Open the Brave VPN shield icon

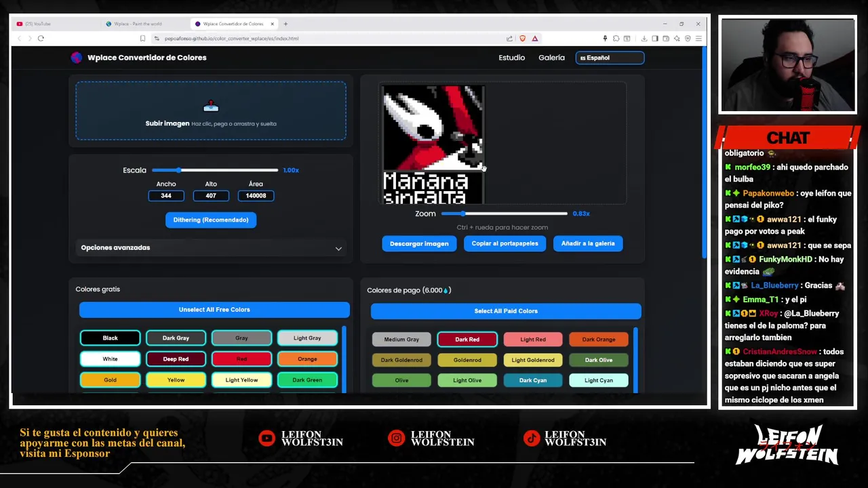tap(687, 39)
